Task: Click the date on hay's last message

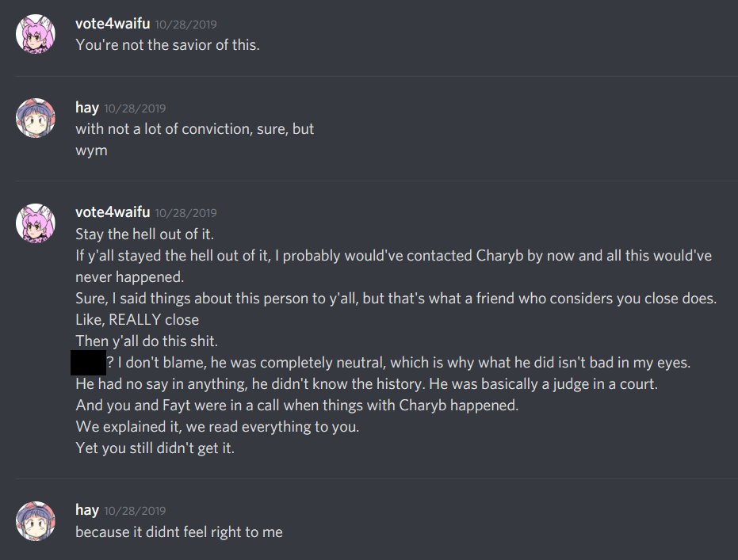Action: click(135, 512)
